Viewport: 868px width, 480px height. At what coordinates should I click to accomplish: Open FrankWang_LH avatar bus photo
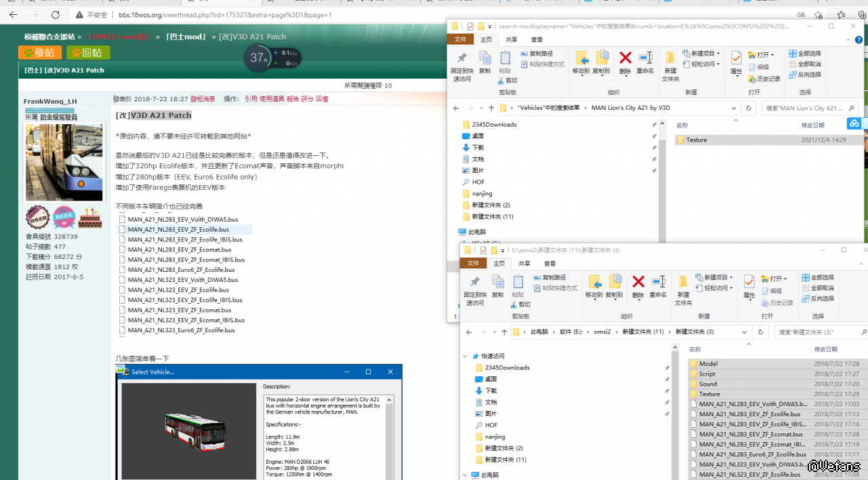[64, 162]
